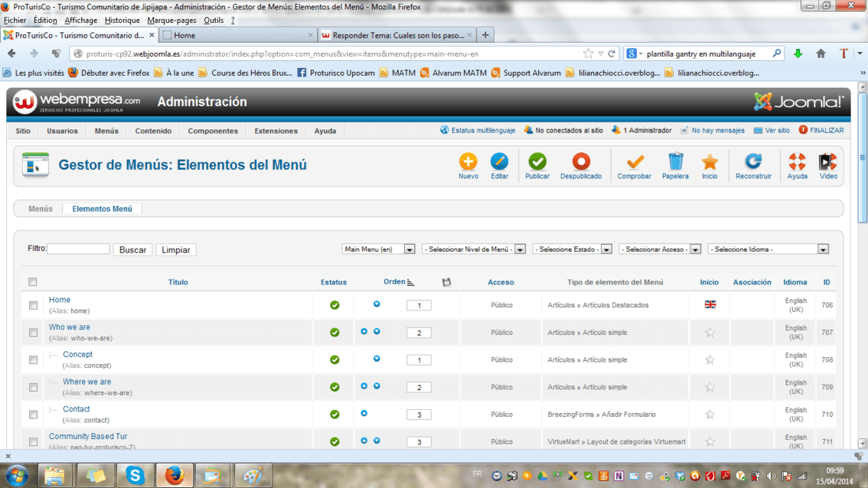Switch to the Menús submenu tab
This screenshot has width=868, height=488.
[x=40, y=208]
